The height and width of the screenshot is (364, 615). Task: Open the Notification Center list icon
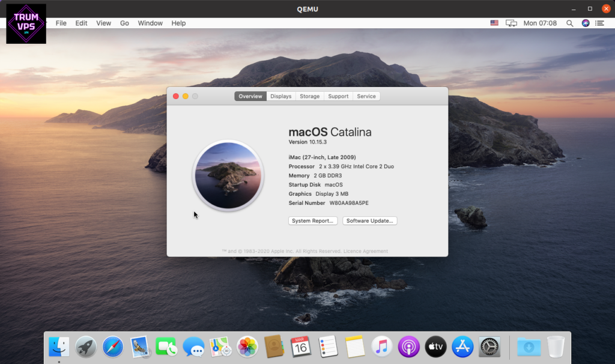point(599,23)
